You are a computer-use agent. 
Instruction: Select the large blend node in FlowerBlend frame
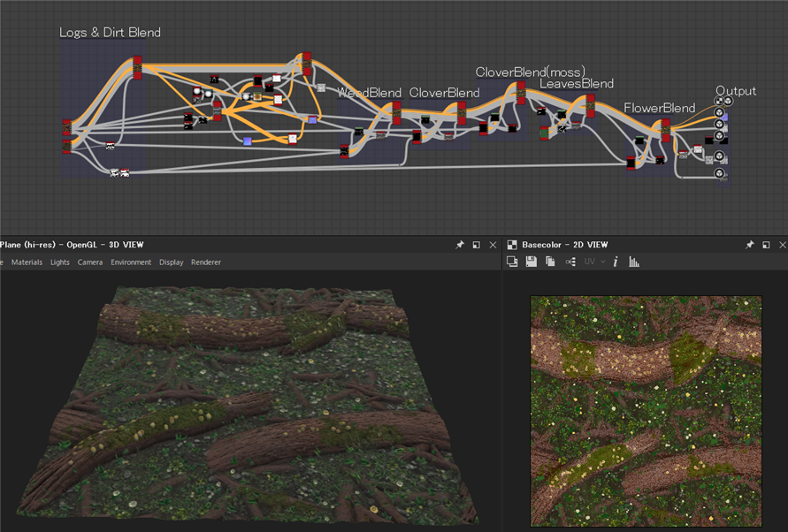coord(666,131)
